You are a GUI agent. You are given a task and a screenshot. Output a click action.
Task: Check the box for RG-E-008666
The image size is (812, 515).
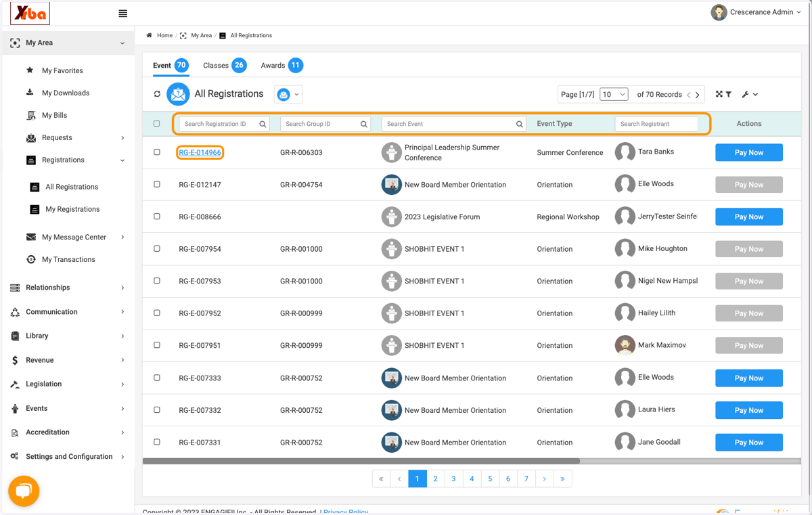[x=157, y=217]
